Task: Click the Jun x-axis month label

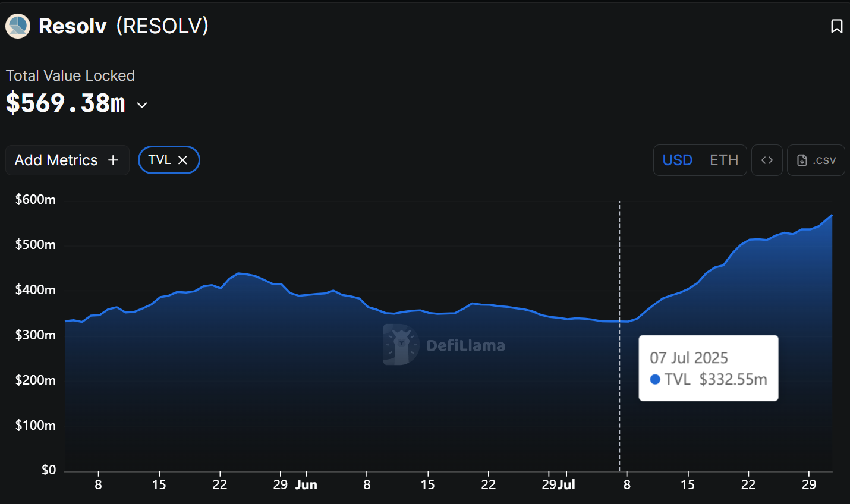Action: tap(306, 485)
